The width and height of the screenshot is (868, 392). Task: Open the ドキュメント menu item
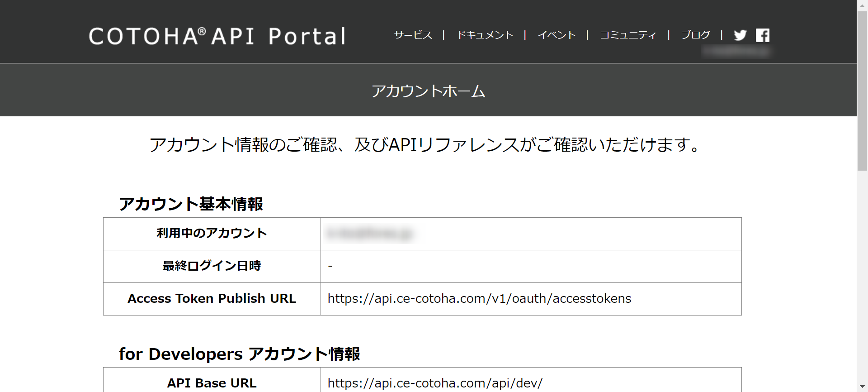tap(486, 35)
